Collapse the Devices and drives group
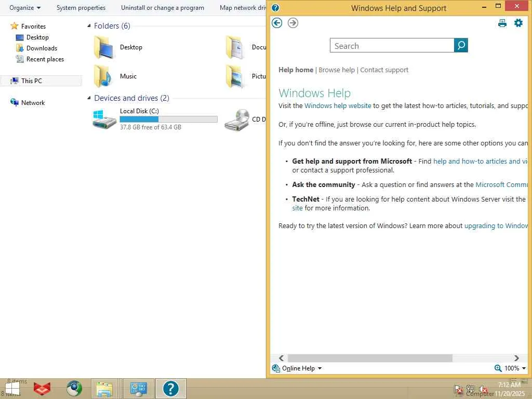Screen dimensions: 532x399 89,98
